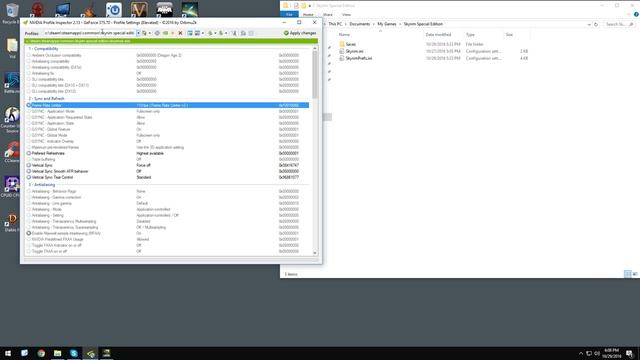
Task: Open the File tab in File Explorer
Action: (x=289, y=15)
